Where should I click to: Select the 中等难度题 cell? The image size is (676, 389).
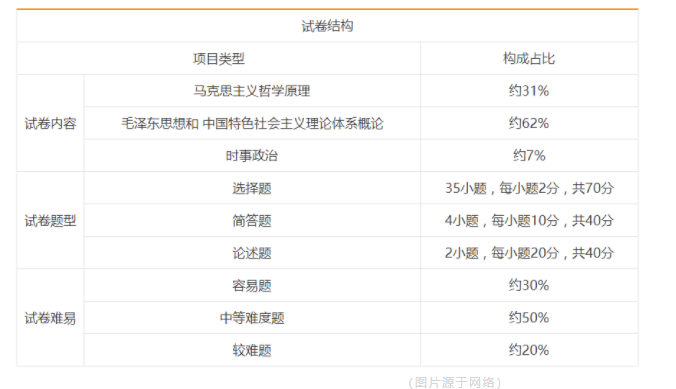pyautogui.click(x=252, y=318)
